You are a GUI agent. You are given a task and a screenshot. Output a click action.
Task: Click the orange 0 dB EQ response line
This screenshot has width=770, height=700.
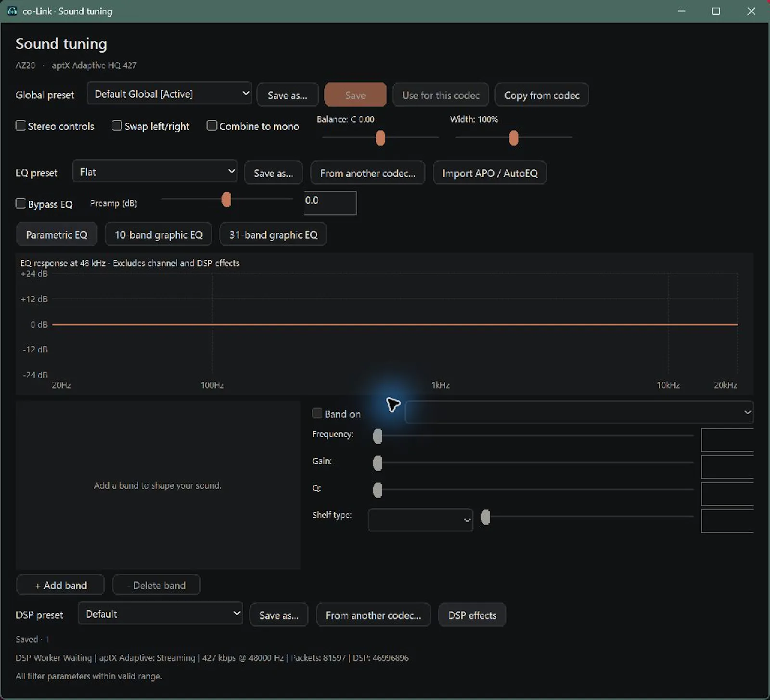coord(395,324)
